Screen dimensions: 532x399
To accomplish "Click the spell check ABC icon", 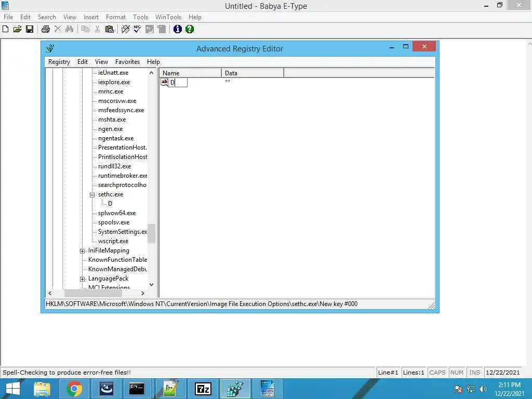I will coord(137,29).
